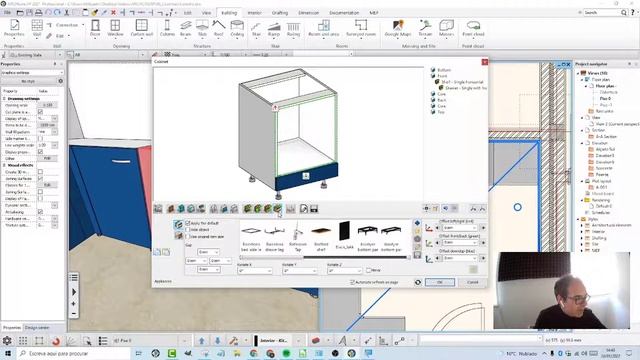Switch to the Drafting ribbon tab
The width and height of the screenshot is (640, 360).
280,13
